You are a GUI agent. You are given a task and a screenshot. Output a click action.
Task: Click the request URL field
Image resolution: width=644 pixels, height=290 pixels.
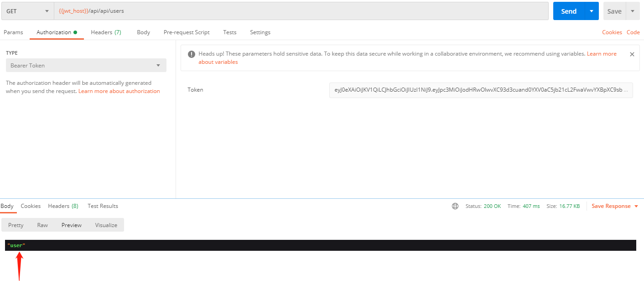coord(301,11)
